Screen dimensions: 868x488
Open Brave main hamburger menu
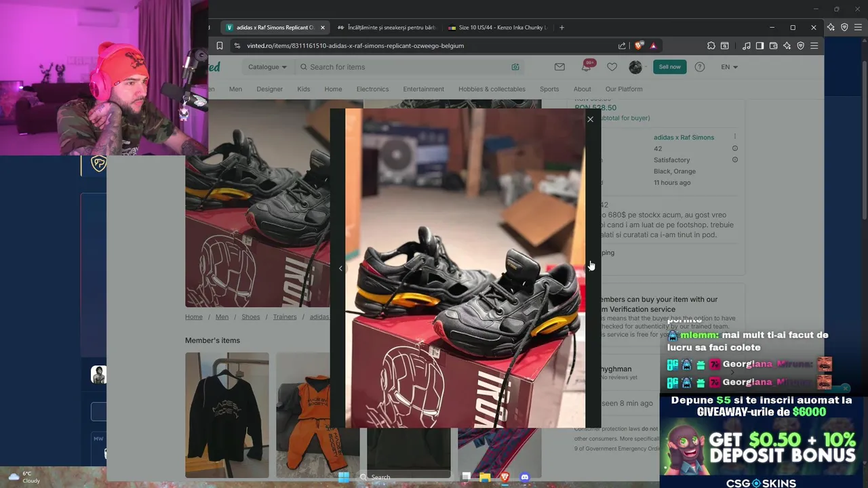coord(814,45)
